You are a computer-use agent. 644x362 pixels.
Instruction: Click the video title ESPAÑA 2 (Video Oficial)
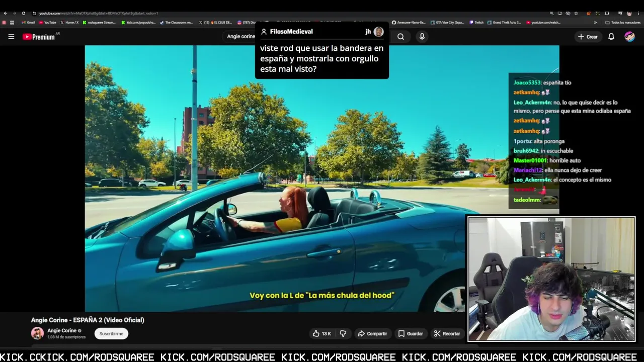tap(88, 320)
